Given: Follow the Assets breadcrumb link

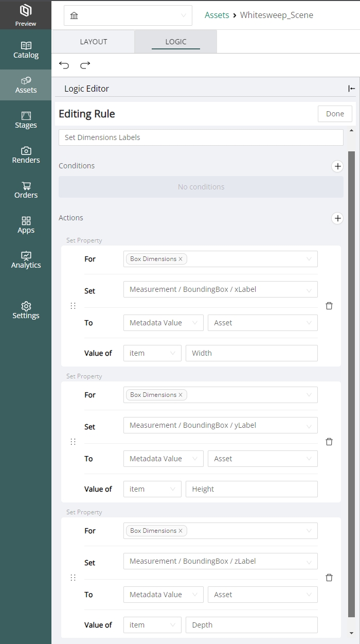Looking at the screenshot, I should coord(217,15).
